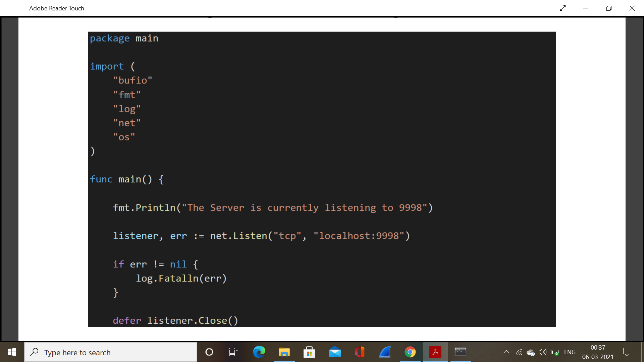Click the 'if err != nil {' line

(x=156, y=264)
